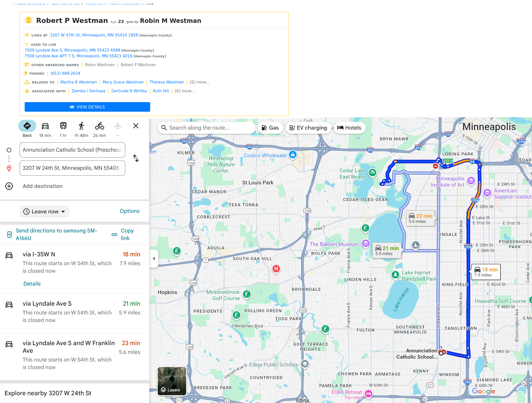This screenshot has height=403, width=532.
Task: Toggle Gas filter along the route
Action: coord(270,128)
